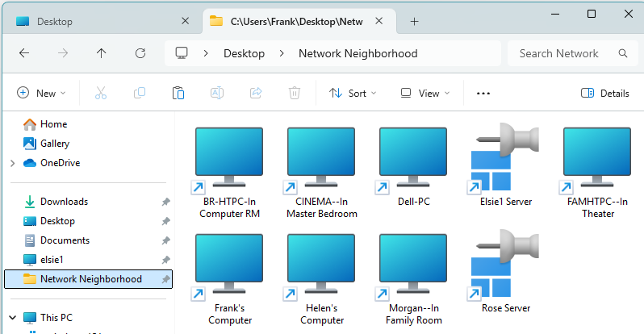Click the Rename icon in toolbar
This screenshot has height=334, width=644.
217,93
